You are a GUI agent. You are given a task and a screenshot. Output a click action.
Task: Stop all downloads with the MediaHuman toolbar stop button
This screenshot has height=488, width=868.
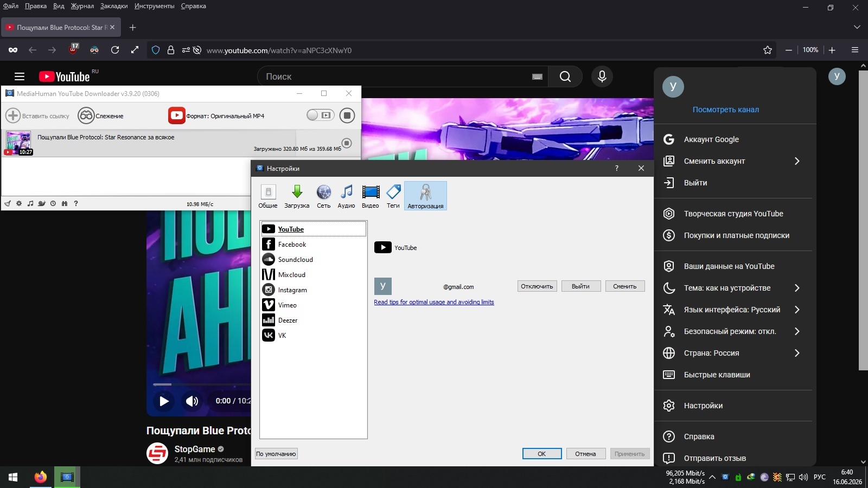pyautogui.click(x=347, y=115)
